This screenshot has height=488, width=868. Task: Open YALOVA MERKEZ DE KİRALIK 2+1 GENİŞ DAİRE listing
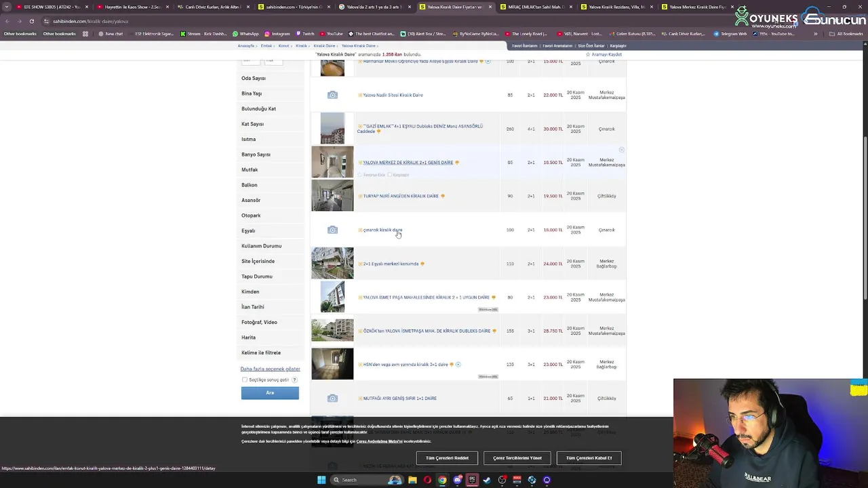[408, 163]
